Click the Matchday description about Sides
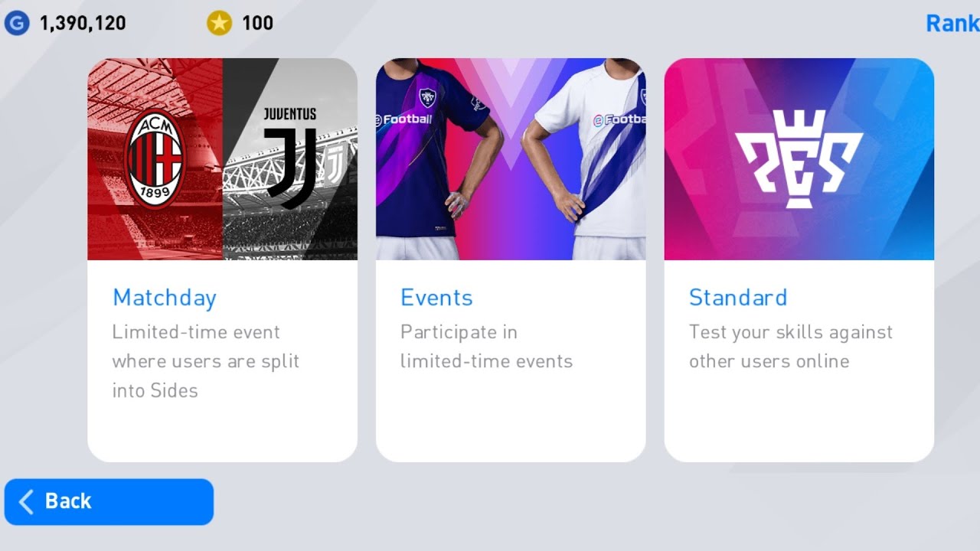This screenshot has width=980, height=551. [x=205, y=361]
